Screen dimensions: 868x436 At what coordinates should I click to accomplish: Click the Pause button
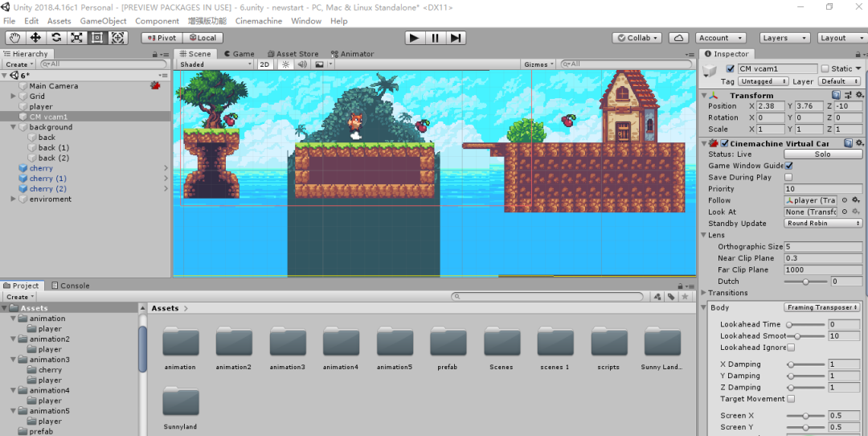435,38
